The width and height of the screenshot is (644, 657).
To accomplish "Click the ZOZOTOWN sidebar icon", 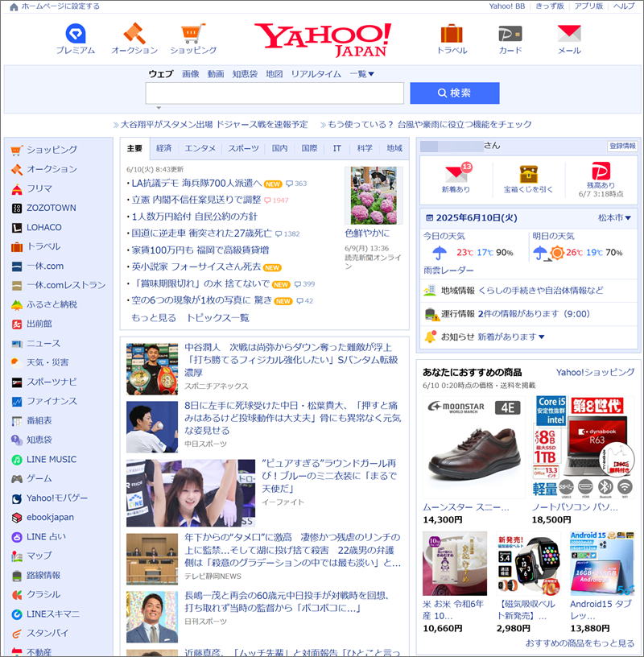I will click(17, 209).
